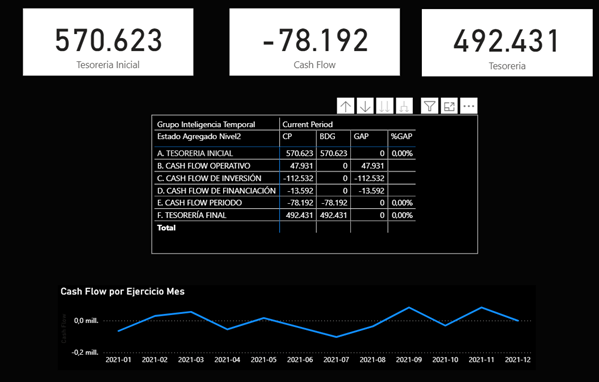Screen dimensions: 599x382
Task: Select the Cash Flow -78.192 card
Action: click(314, 42)
